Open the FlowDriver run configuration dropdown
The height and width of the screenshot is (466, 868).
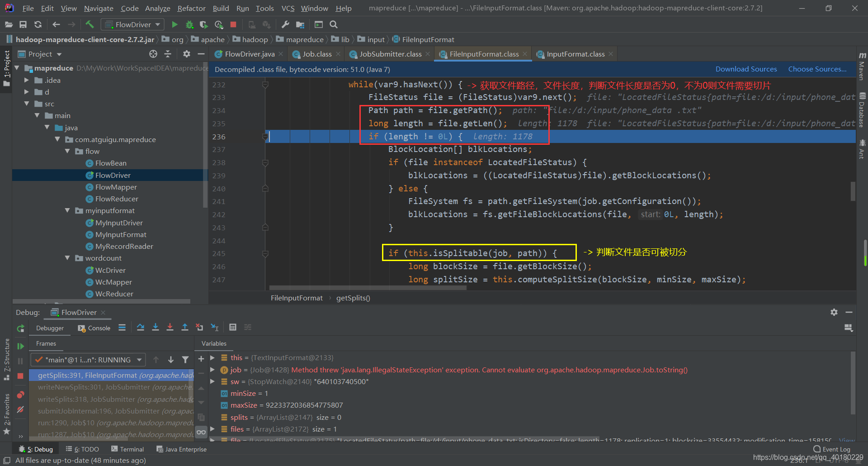[132, 24]
